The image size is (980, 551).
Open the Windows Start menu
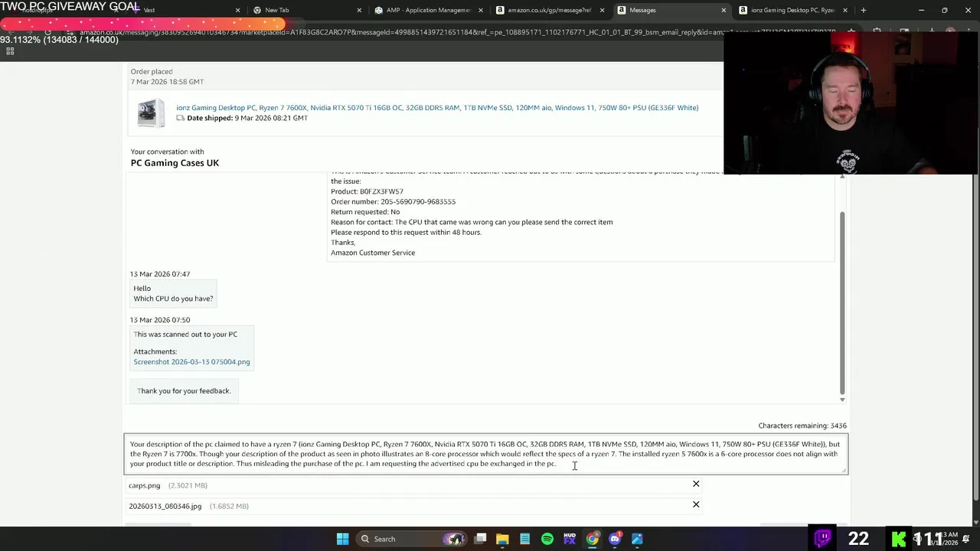click(x=342, y=539)
